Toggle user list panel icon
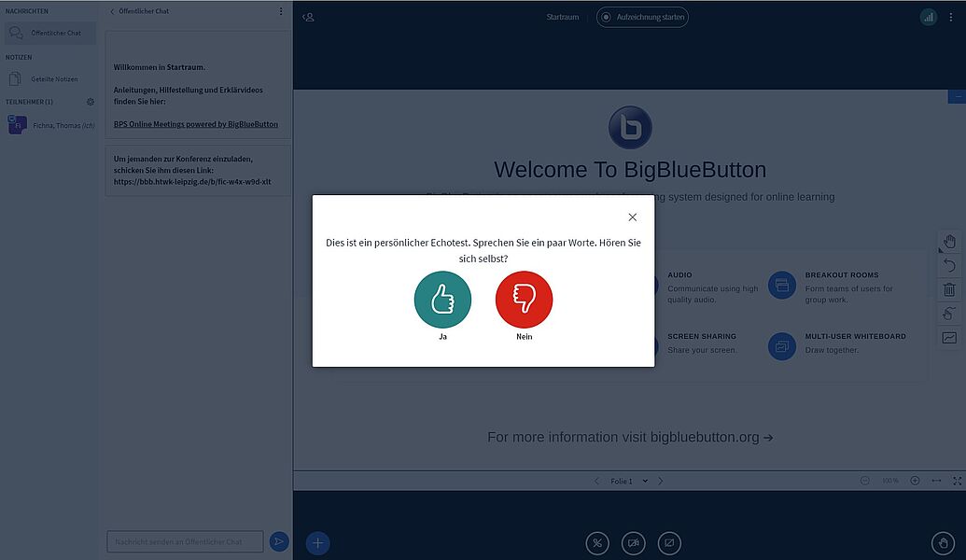This screenshot has height=560, width=966. (x=308, y=17)
